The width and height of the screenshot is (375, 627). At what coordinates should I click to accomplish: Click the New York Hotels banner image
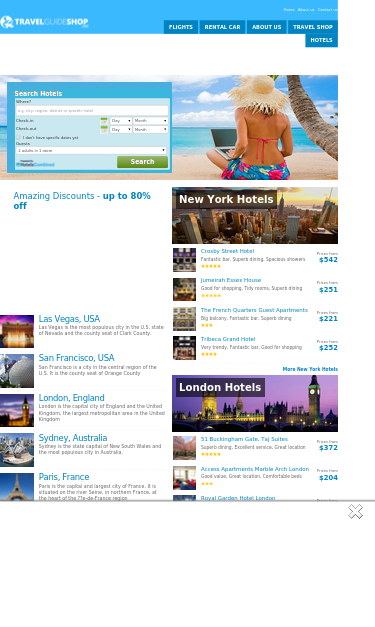coord(255,216)
